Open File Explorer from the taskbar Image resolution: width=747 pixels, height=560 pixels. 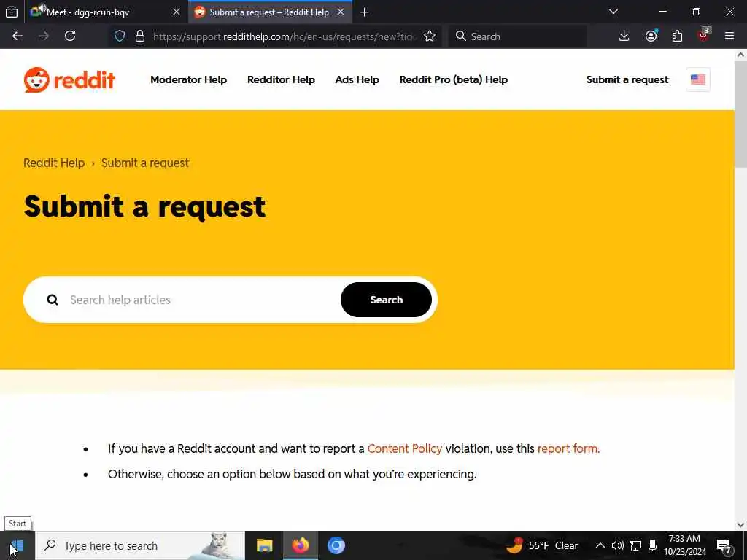click(x=264, y=545)
